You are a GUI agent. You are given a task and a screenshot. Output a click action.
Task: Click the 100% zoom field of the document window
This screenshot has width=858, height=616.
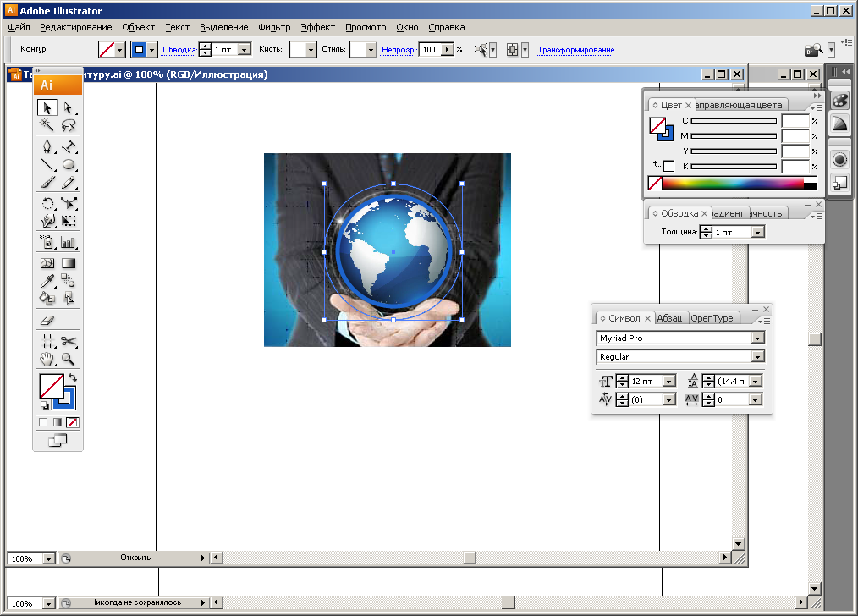(x=25, y=558)
